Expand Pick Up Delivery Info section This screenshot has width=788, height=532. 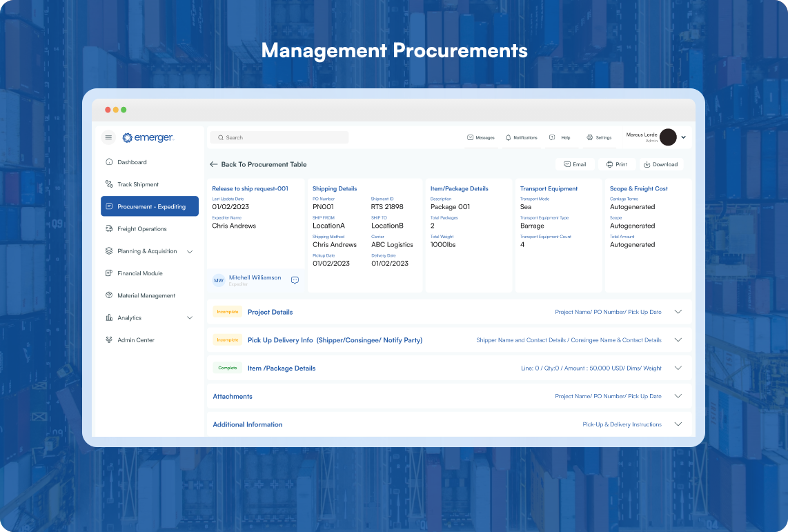(x=678, y=340)
